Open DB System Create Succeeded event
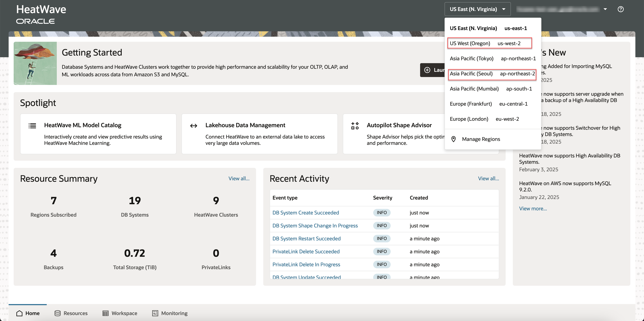Viewport: 644px width, 321px height. tap(305, 213)
